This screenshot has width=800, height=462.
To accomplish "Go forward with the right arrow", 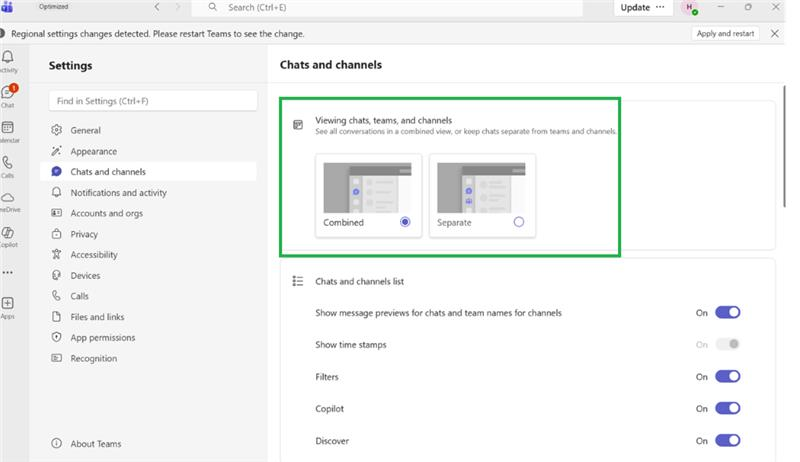I will tap(178, 7).
